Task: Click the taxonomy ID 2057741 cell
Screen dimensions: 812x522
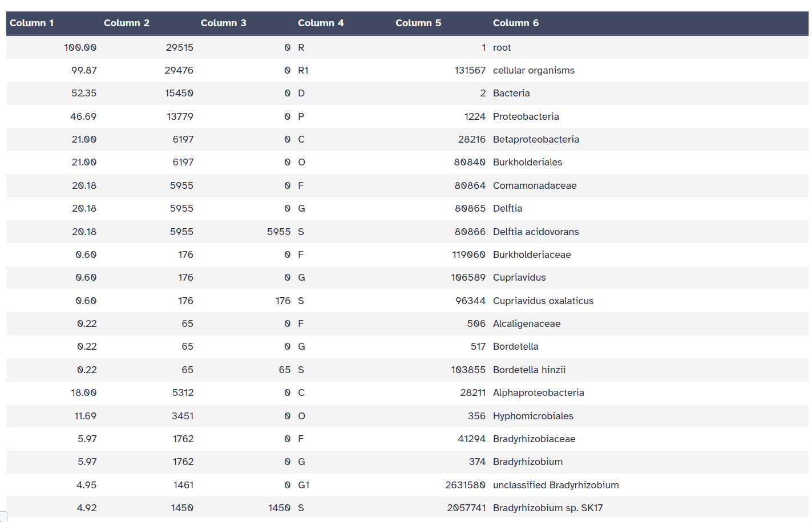Action: (x=466, y=508)
